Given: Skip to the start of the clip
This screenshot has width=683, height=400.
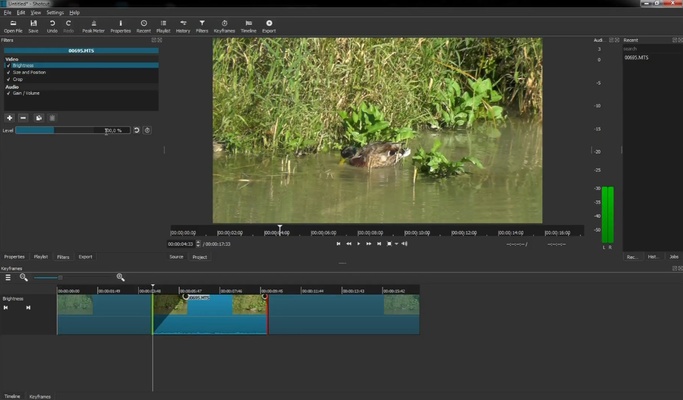Looking at the screenshot, I should click(x=338, y=244).
